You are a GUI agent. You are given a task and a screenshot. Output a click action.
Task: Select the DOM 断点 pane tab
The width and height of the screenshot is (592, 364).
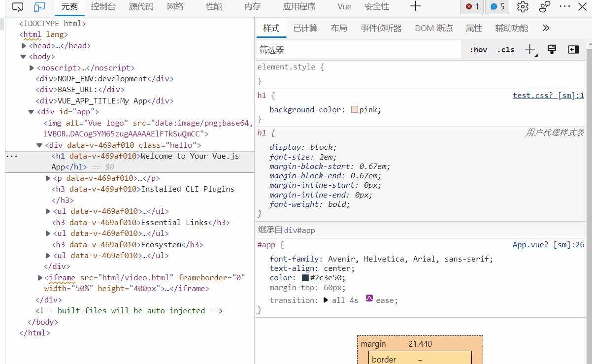tap(434, 28)
